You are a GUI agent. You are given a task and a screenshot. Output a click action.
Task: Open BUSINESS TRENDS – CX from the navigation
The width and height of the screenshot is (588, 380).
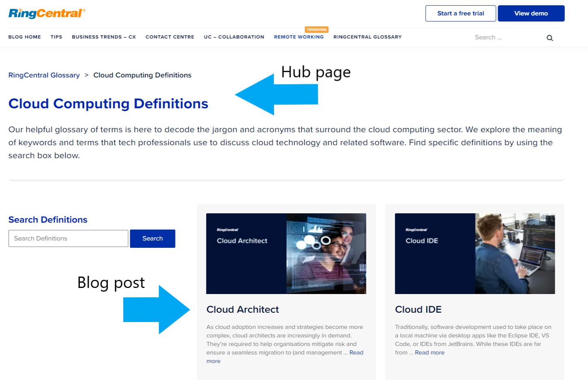104,37
